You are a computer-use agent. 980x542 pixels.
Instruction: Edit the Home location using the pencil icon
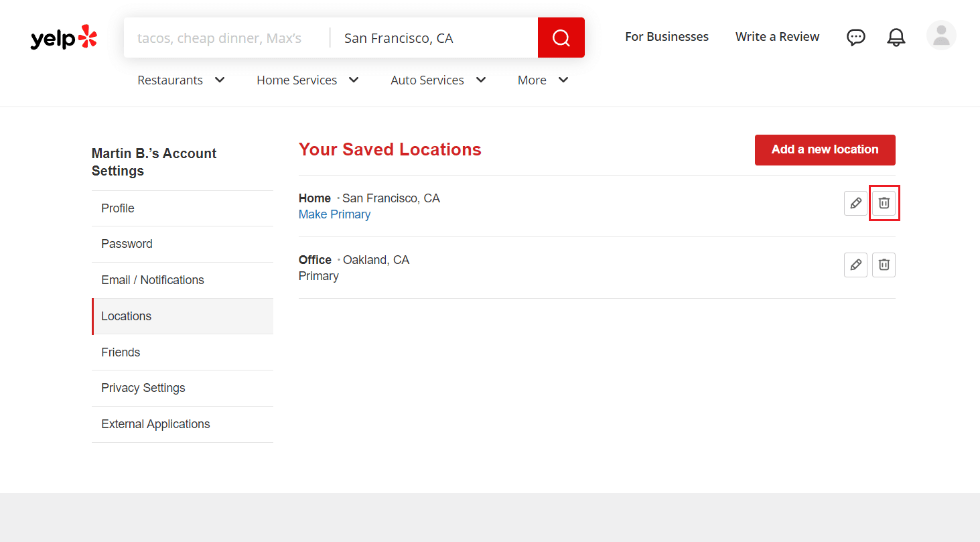pyautogui.click(x=855, y=203)
